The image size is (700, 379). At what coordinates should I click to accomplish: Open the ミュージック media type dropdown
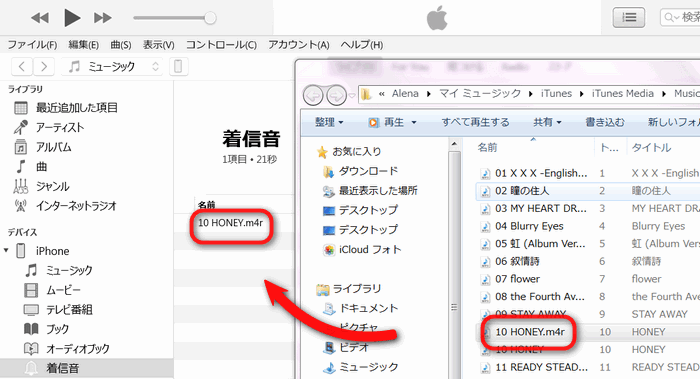pyautogui.click(x=112, y=67)
